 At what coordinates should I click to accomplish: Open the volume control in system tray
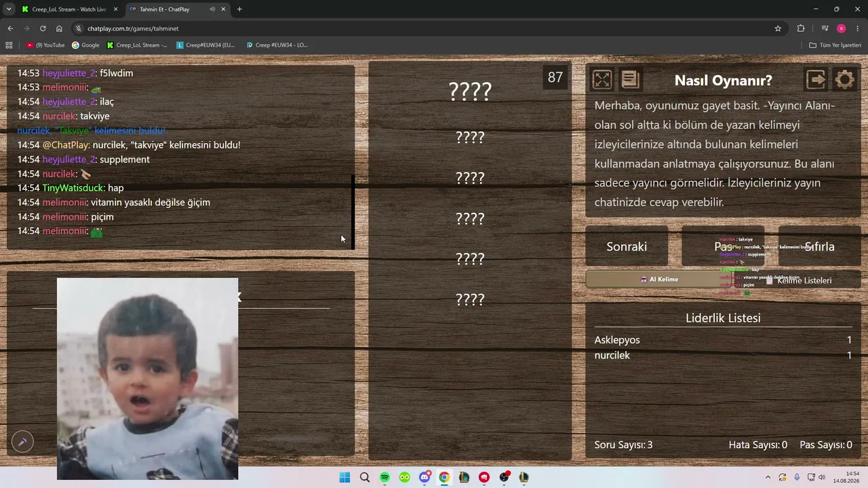[822, 477]
